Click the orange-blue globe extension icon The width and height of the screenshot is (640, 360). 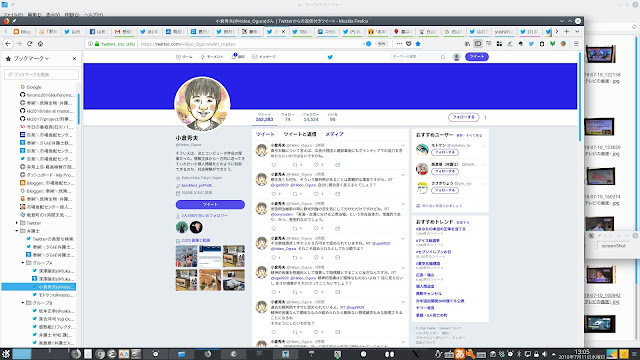point(563,44)
